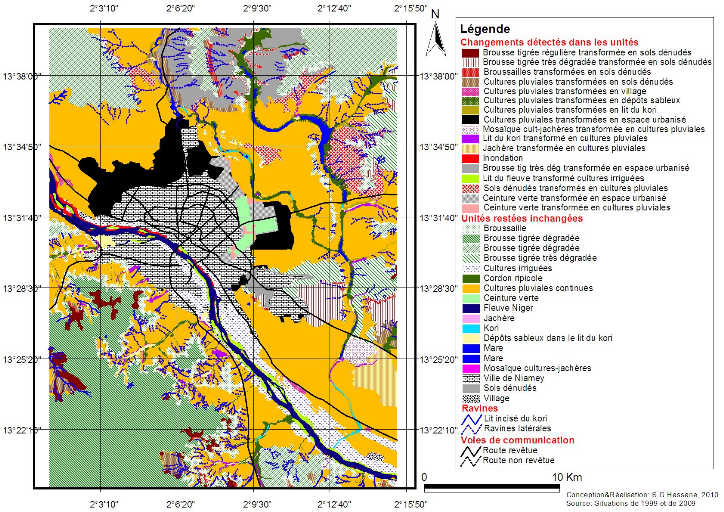Click the 'Cultures pluviales transformées en dépôts sableux' label
The width and height of the screenshot is (724, 512).
pyautogui.click(x=581, y=100)
